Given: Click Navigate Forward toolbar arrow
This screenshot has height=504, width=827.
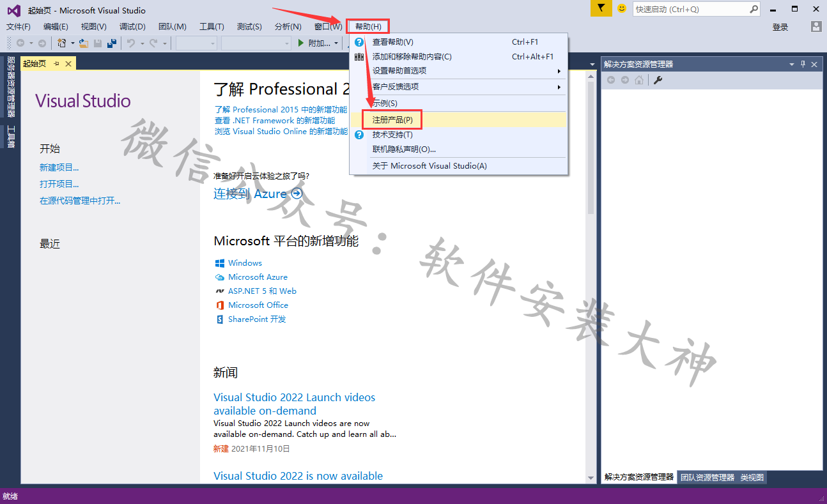Looking at the screenshot, I should tap(42, 43).
